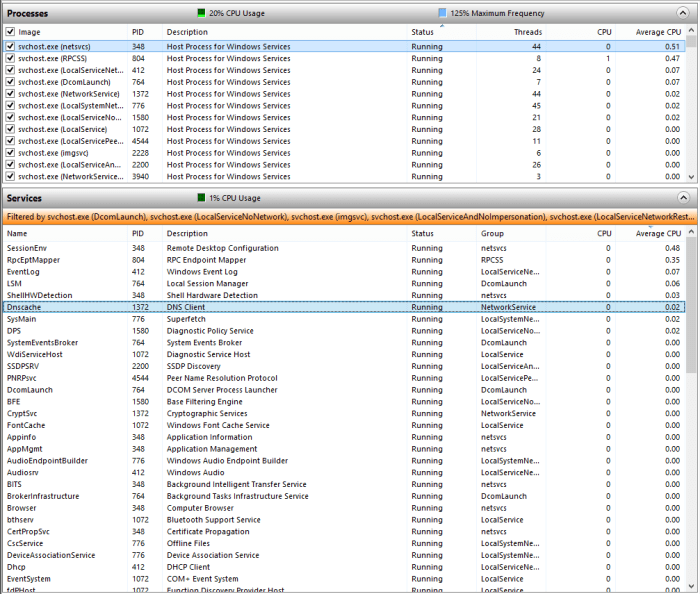Uncheck svchost.exe (netsvcs) process checkbox

(x=10, y=46)
